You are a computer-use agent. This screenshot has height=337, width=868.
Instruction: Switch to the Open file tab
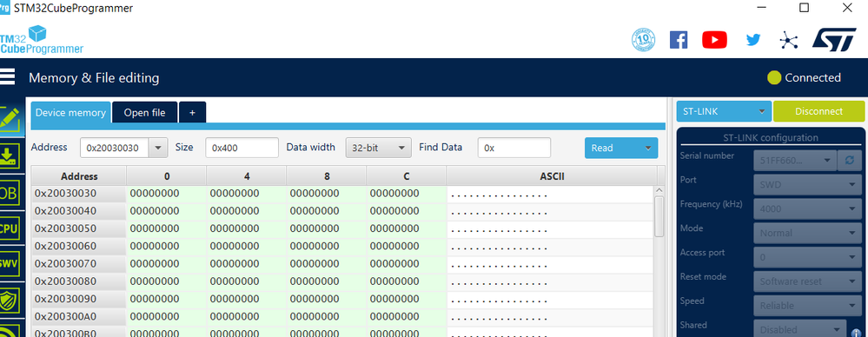144,112
